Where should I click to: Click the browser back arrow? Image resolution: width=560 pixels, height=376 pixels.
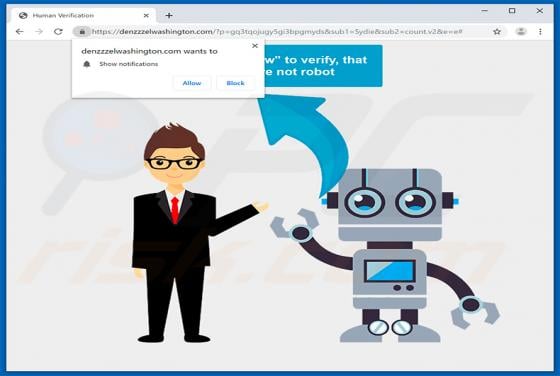(20, 31)
